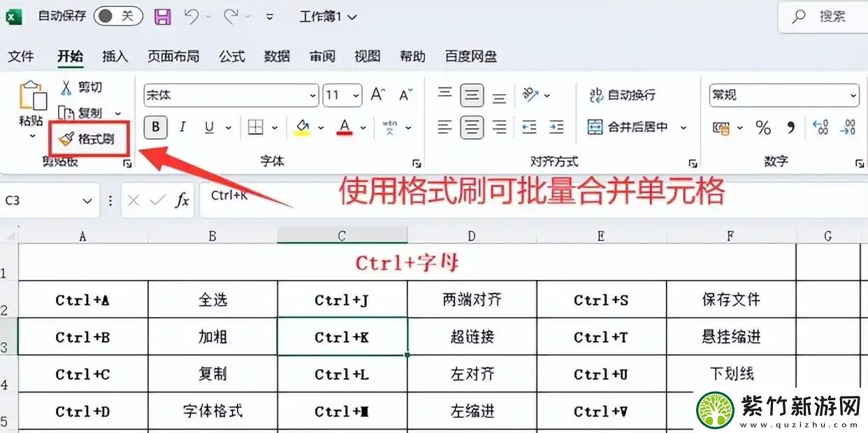
Task: Toggle Merge and Center (合并后居中)
Action: pyautogui.click(x=628, y=127)
